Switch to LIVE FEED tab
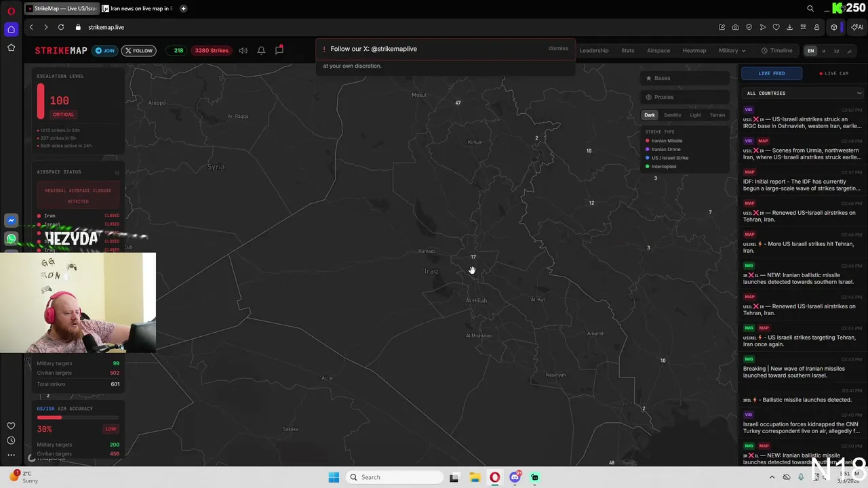868x488 pixels. (x=772, y=73)
